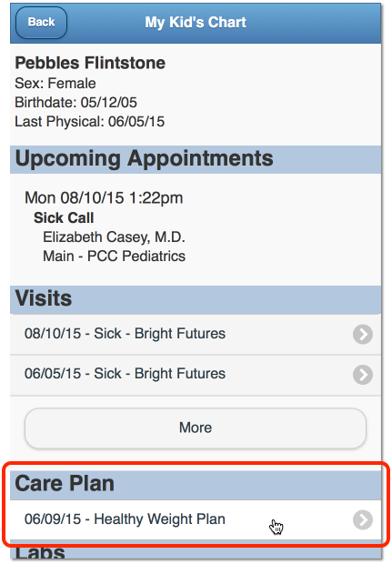Click the My Kid's Chart title
This screenshot has height=564, width=392.
coord(196,23)
